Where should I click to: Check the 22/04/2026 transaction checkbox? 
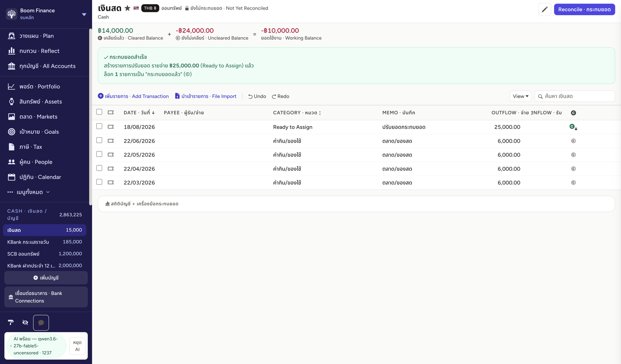point(99,168)
